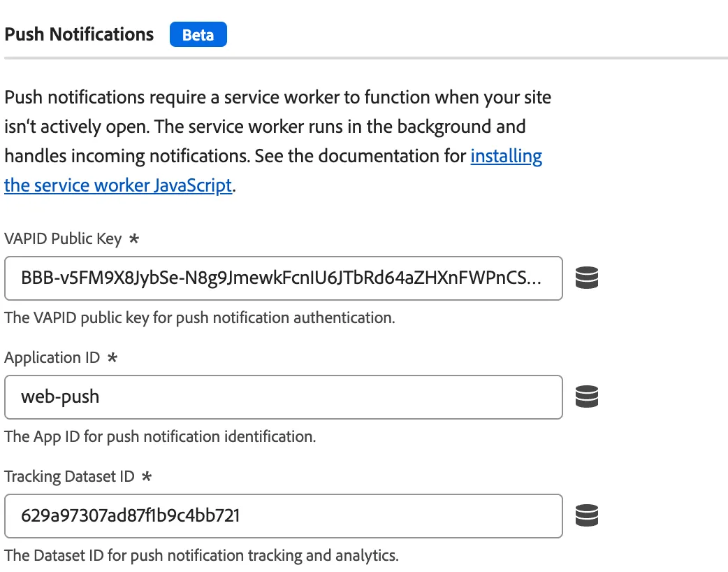
Task: Open data element picker for VAPID Public Key
Action: pos(586,278)
